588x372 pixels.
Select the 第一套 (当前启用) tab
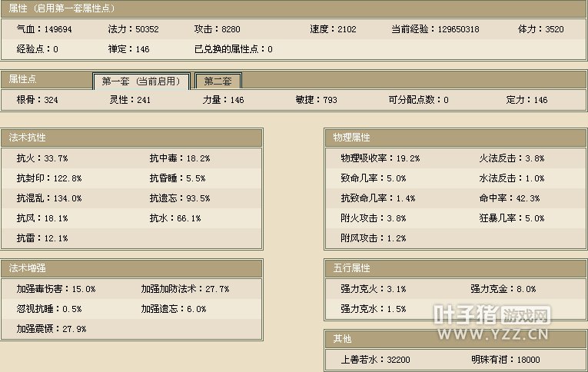[141, 81]
